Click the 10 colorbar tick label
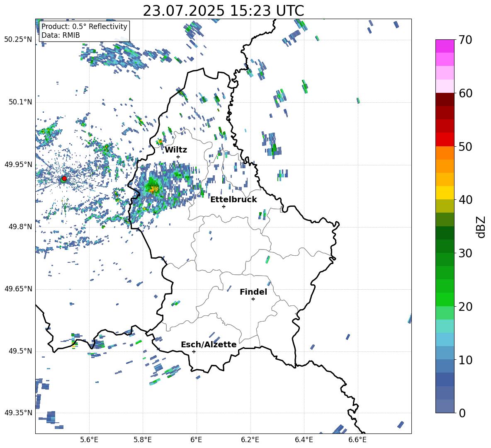The image size is (491, 448). (x=465, y=360)
